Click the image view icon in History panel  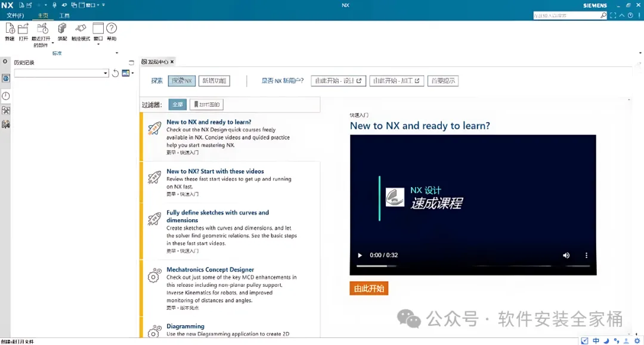point(126,73)
